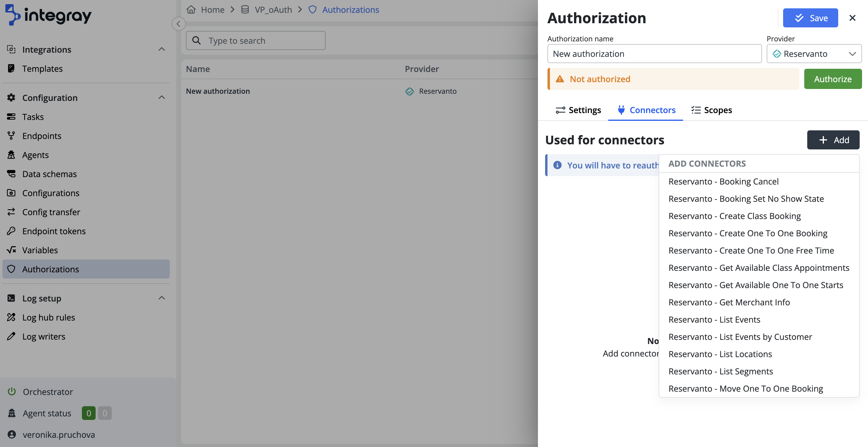Switch to the Scopes tab
The image size is (868, 447).
pyautogui.click(x=712, y=110)
